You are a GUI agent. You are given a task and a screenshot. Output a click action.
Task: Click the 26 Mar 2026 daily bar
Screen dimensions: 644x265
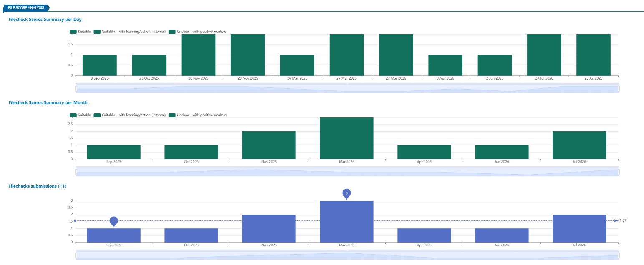(x=297, y=65)
